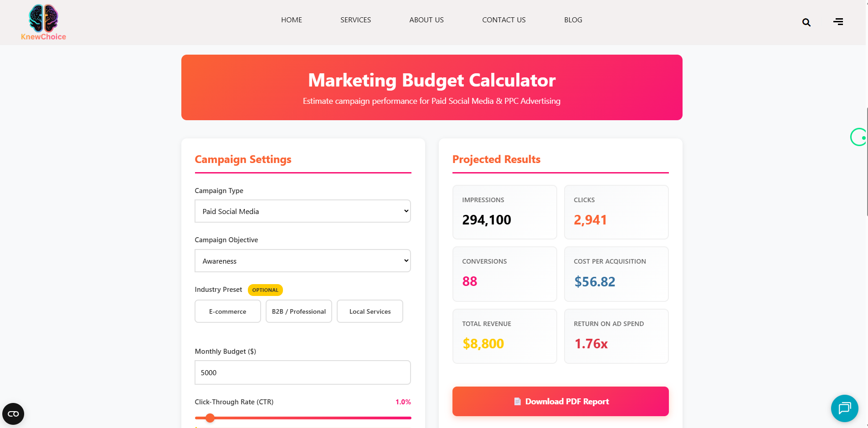
Task: Open the live chat bubble icon
Action: 844,408
